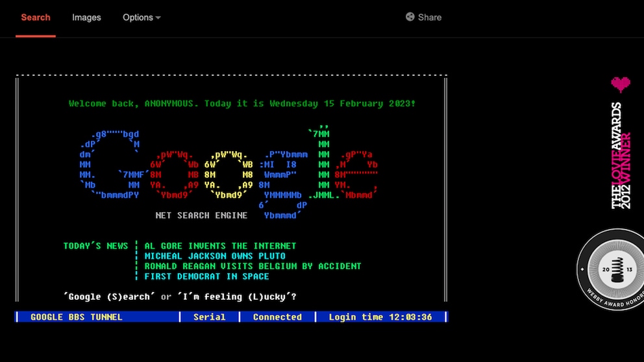Open the Options dropdown menu
This screenshot has width=644, height=362.
142,18
